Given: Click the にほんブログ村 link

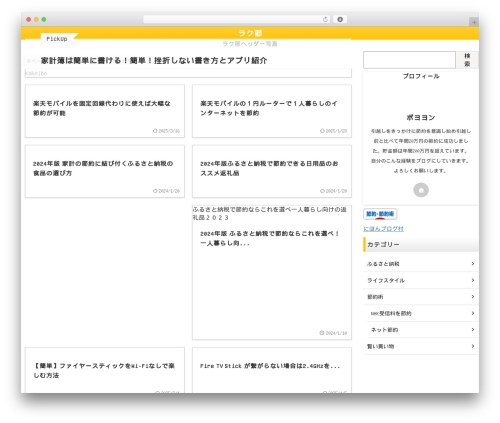Looking at the screenshot, I should pos(383,229).
